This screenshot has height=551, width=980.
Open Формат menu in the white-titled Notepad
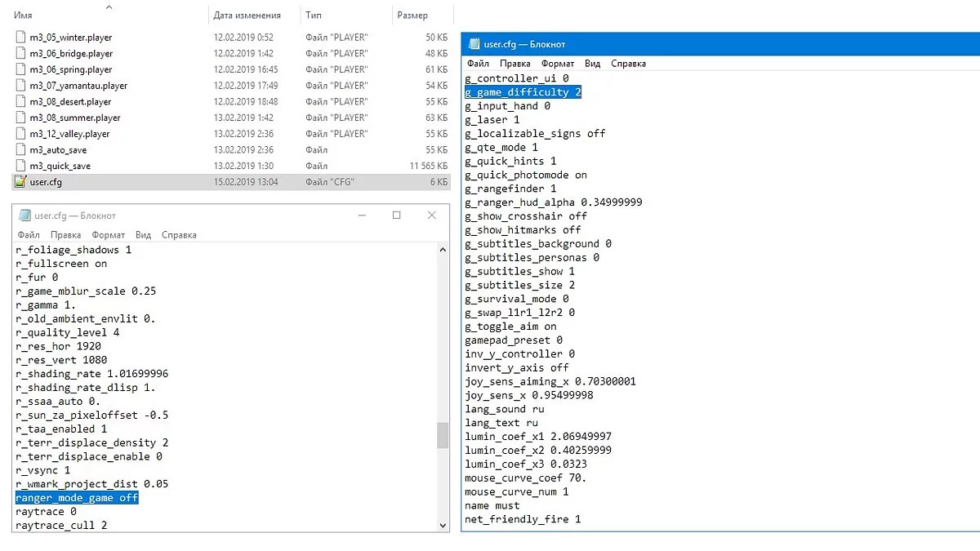click(x=109, y=235)
